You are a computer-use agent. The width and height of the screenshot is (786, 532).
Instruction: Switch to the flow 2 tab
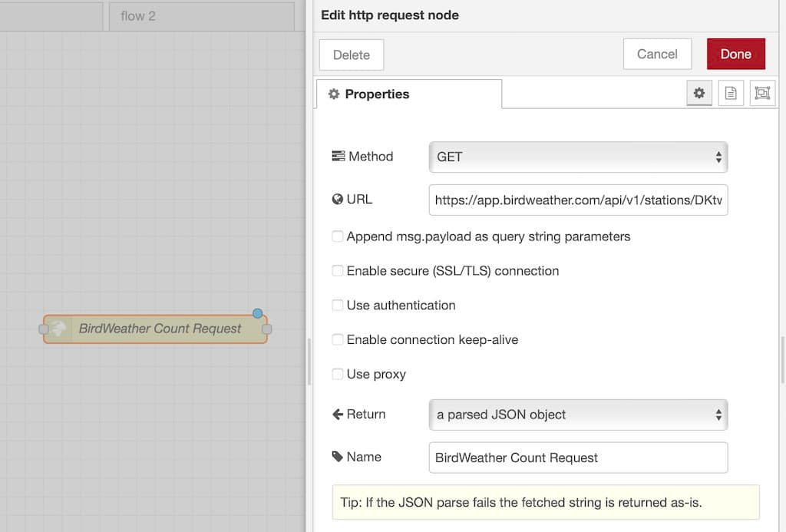(202, 16)
